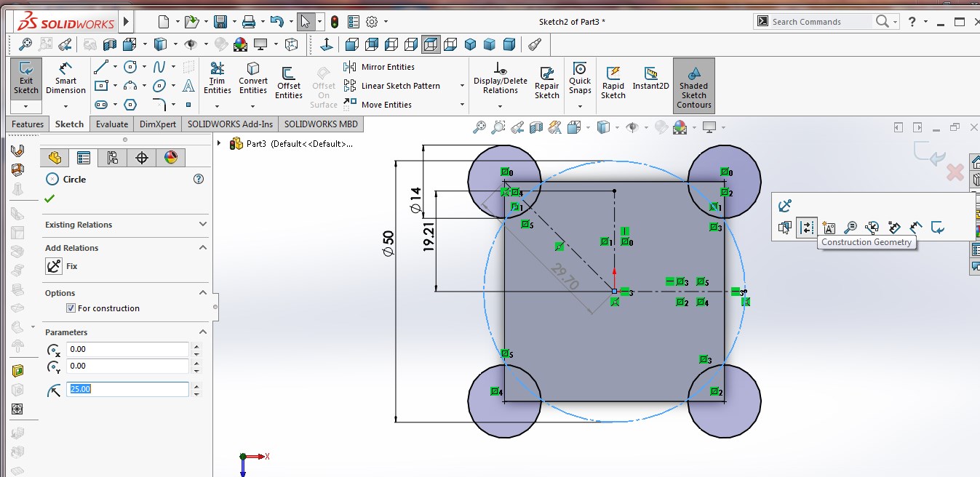Open the Quick Snaps dropdown arrow

(580, 106)
